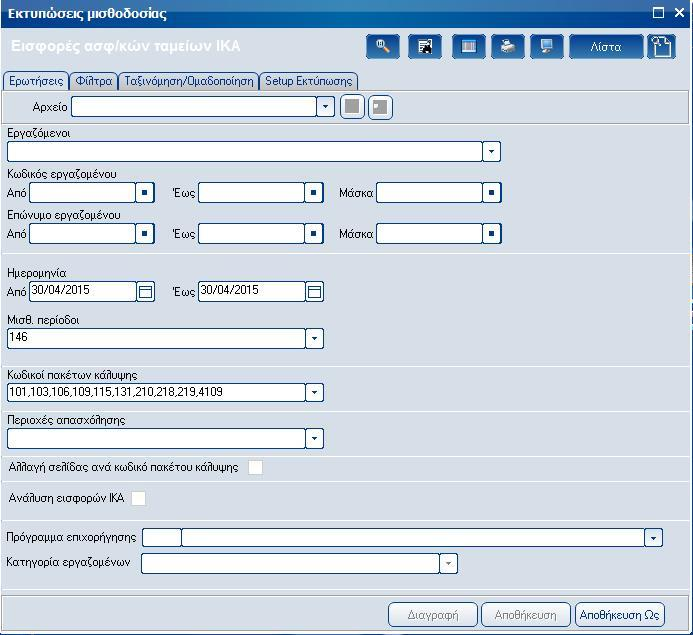This screenshot has height=635, width=693.
Task: Switch to the Φίλτρα tab
Action: [94, 81]
